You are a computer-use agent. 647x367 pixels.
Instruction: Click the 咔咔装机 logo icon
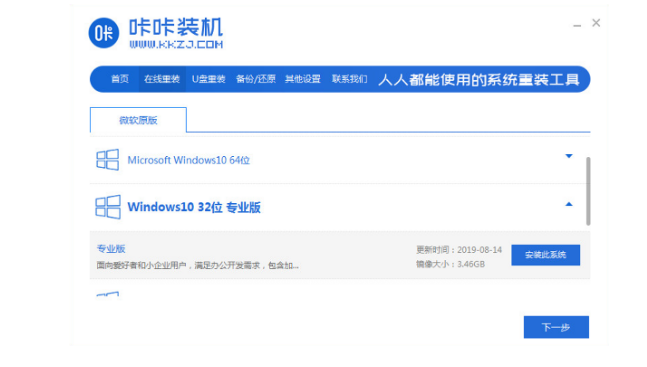pos(104,33)
